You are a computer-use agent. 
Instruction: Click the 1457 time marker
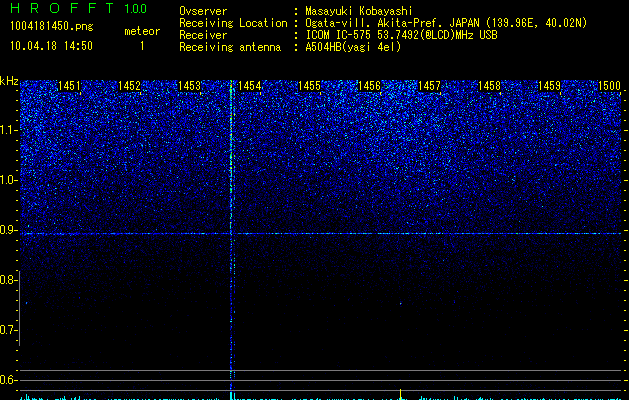click(x=429, y=86)
